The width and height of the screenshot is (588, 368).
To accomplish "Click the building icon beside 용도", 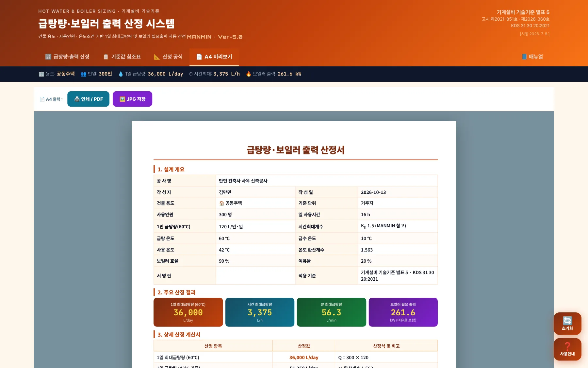I will tap(41, 74).
